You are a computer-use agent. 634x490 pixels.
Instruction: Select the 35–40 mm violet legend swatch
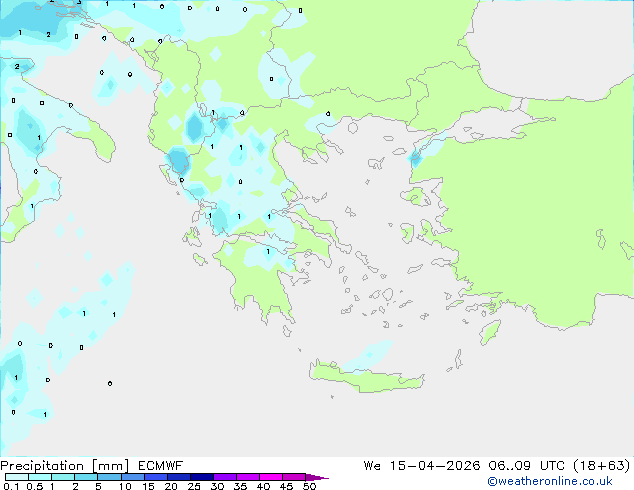pos(248,477)
